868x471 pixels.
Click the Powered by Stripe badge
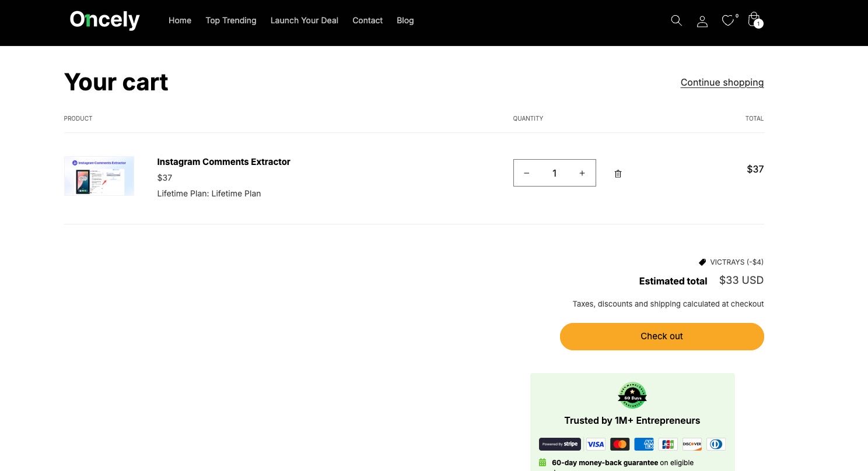click(x=560, y=444)
